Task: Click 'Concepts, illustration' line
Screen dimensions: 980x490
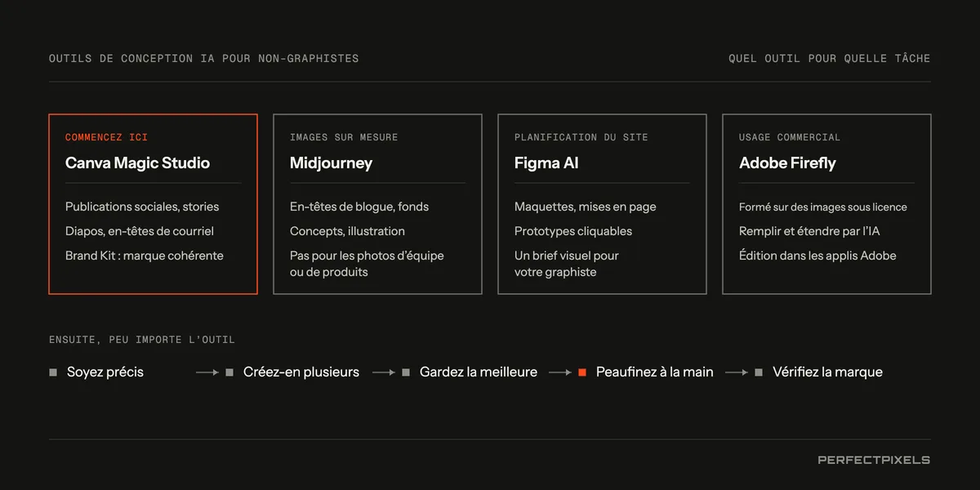Action: click(x=347, y=231)
